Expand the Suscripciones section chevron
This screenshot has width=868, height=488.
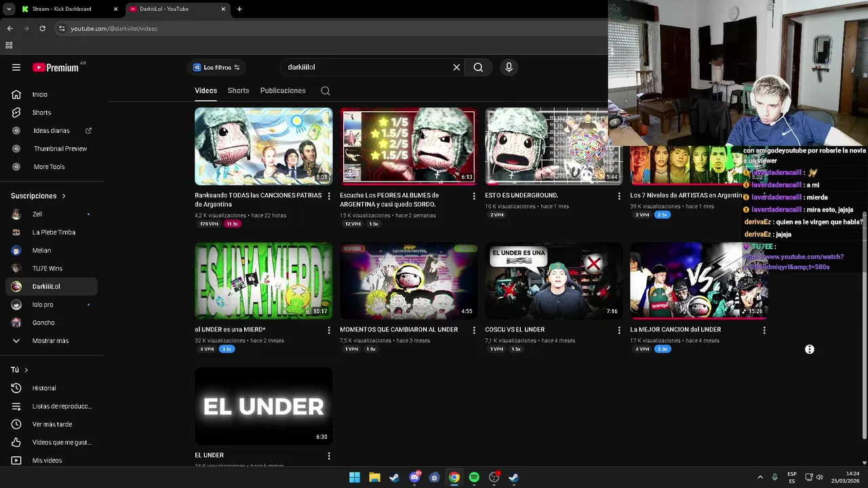pyautogui.click(x=64, y=196)
